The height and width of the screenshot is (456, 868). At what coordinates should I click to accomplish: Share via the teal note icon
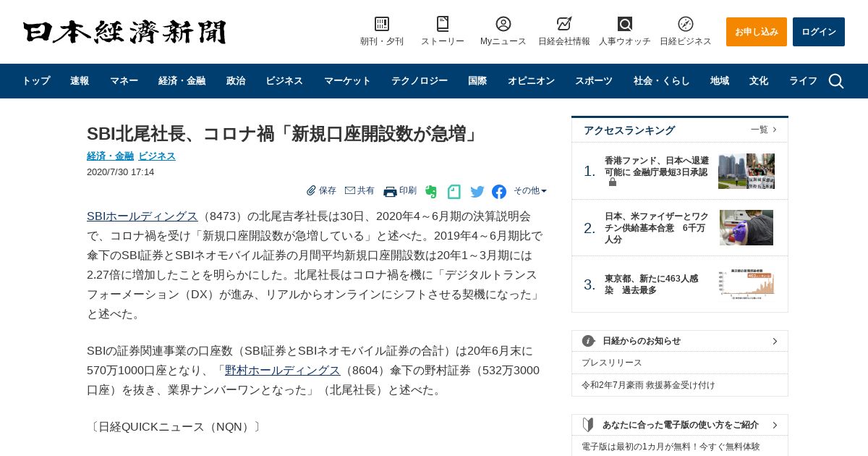point(454,192)
